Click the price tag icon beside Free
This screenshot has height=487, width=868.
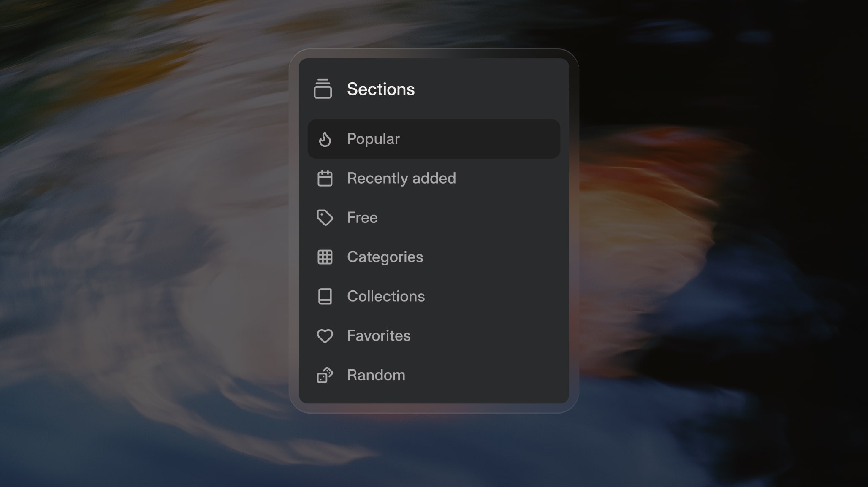[x=325, y=218]
